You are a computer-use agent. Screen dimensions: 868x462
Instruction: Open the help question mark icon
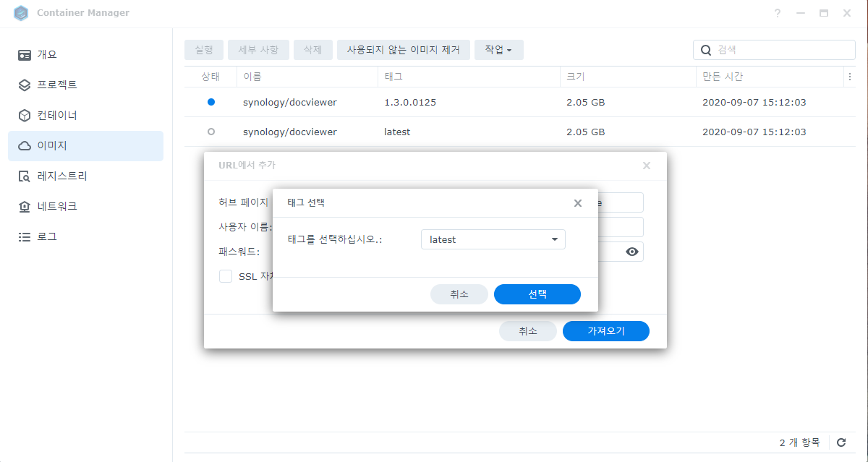[778, 13]
